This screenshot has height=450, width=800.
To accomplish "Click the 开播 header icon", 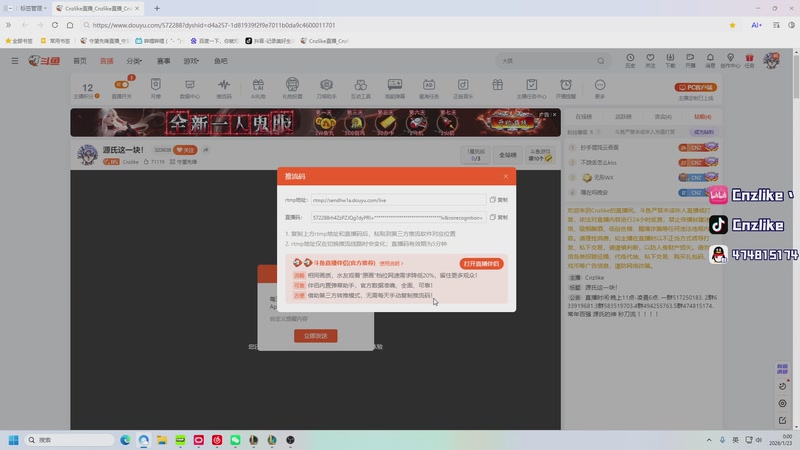I will click(x=690, y=60).
